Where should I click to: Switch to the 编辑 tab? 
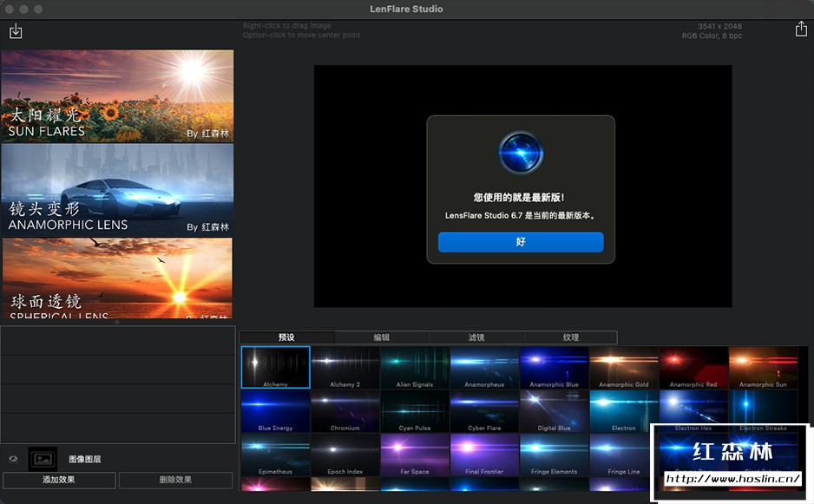click(x=382, y=337)
